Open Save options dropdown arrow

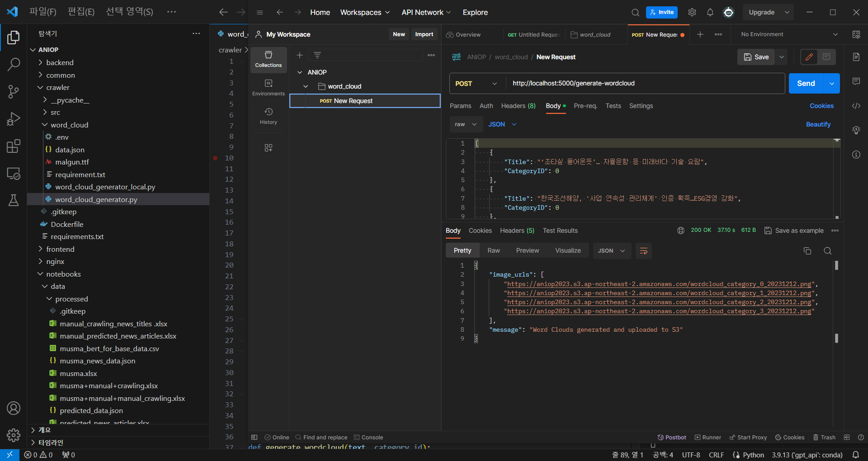click(782, 57)
